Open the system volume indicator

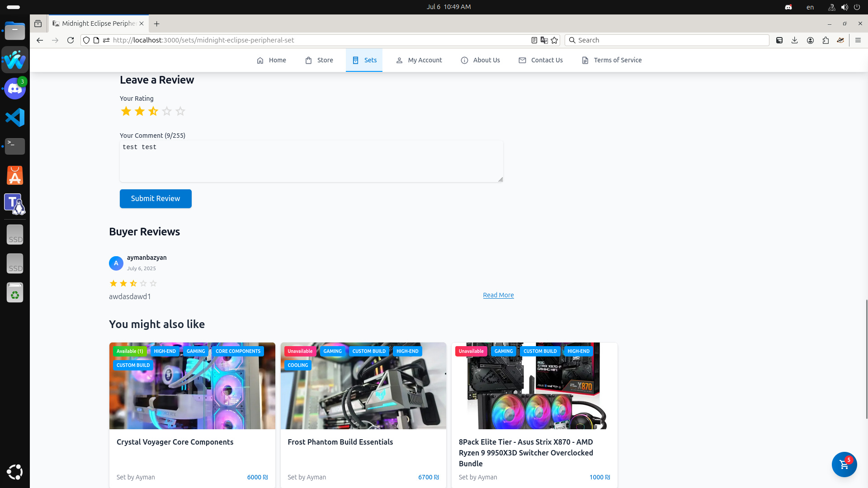pyautogui.click(x=844, y=7)
